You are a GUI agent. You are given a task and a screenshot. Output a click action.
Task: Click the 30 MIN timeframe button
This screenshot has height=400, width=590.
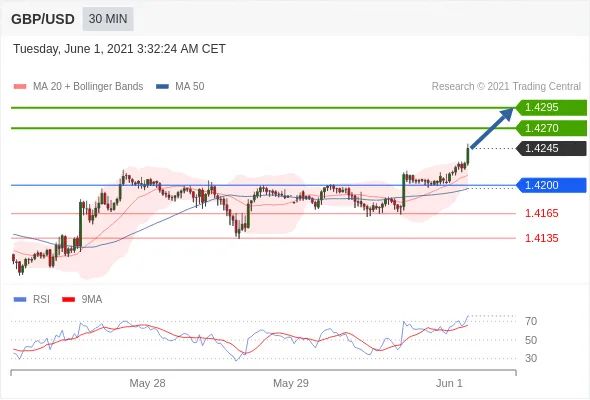coord(108,19)
